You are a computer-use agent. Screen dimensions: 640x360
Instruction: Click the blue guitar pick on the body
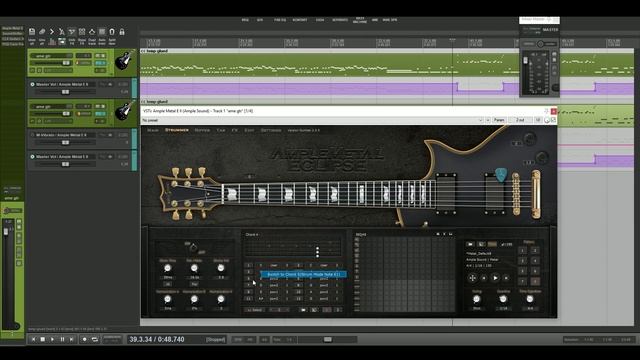(501, 174)
